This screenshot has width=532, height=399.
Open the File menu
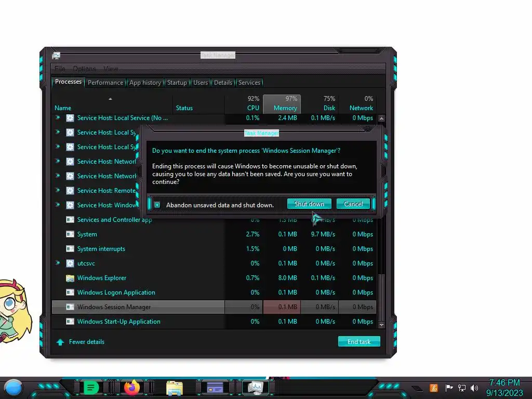point(60,69)
